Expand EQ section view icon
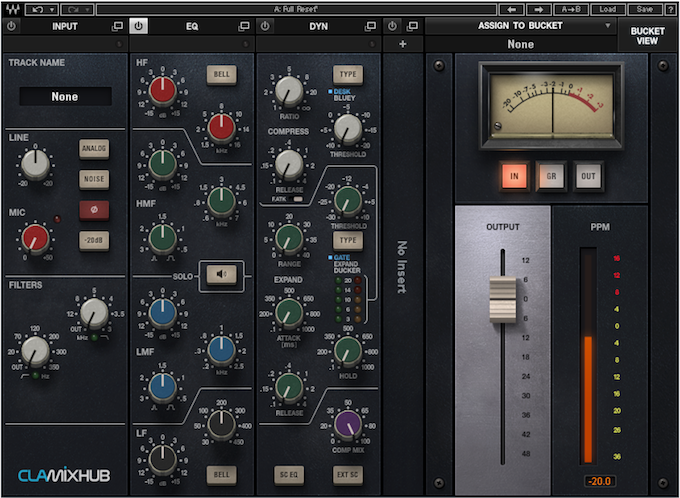This screenshot has width=680, height=498. point(244,26)
